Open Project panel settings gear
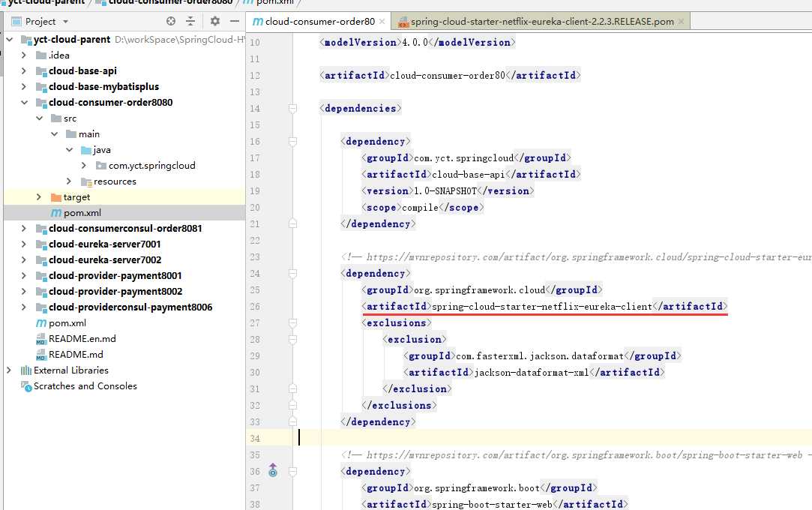 [215, 21]
